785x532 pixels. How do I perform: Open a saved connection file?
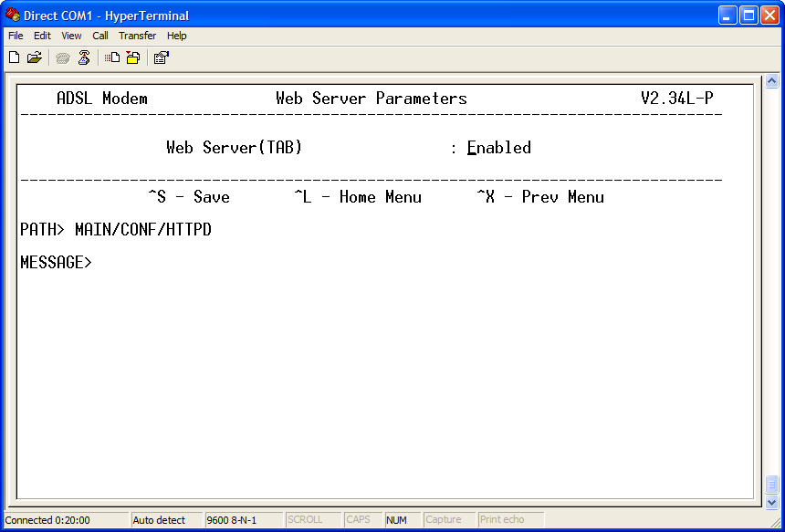point(35,57)
